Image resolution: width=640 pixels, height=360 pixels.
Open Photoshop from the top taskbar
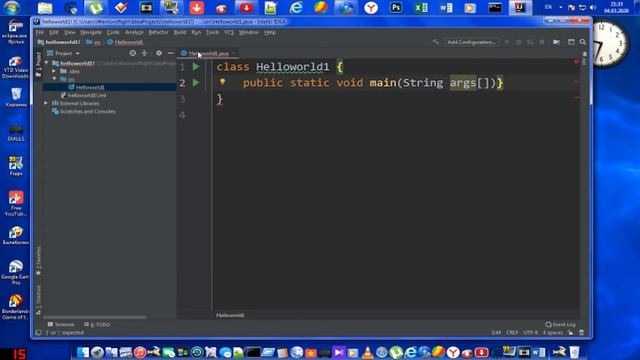click(x=396, y=7)
